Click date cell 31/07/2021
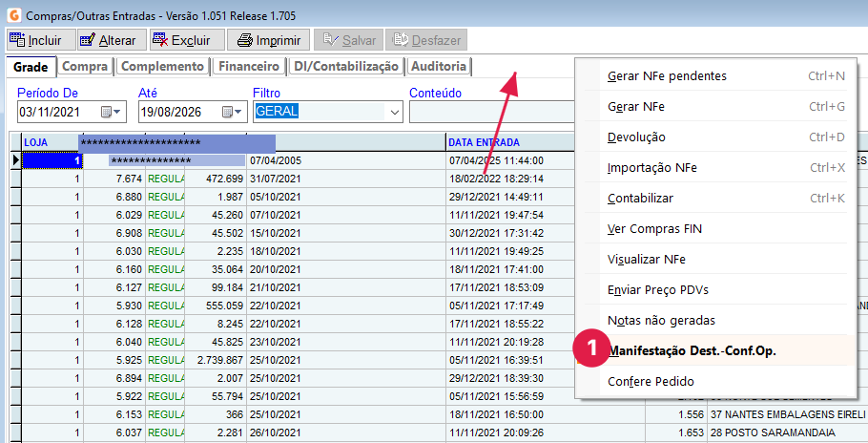The height and width of the screenshot is (443, 868). [x=346, y=179]
